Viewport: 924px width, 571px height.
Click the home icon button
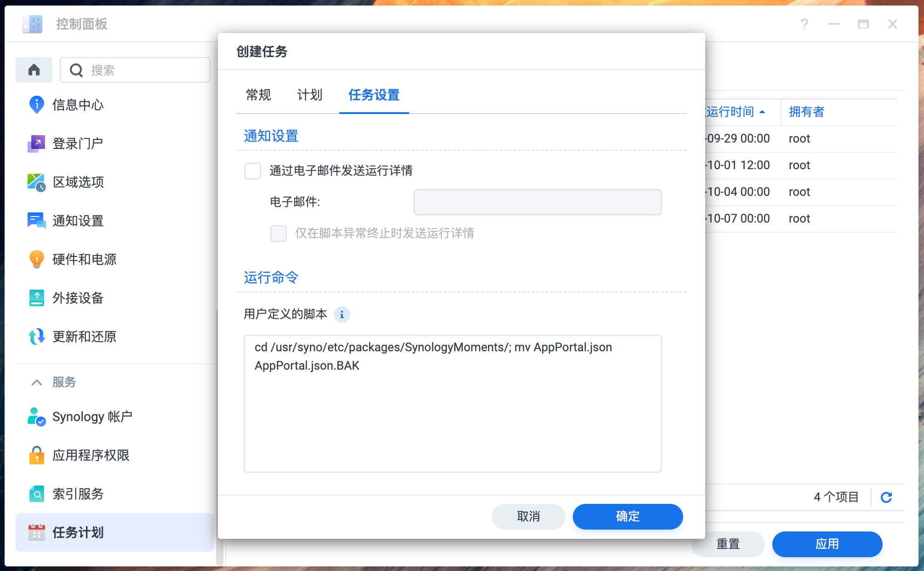[34, 70]
